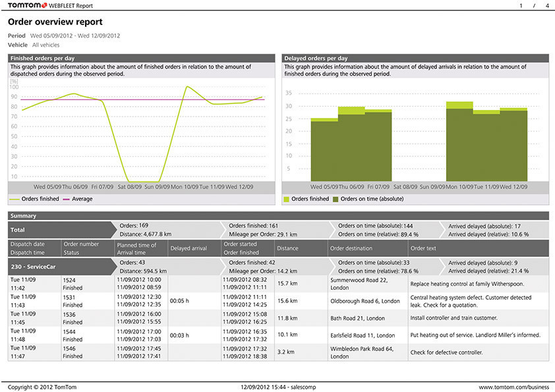Click the Order destination column header
This screenshot has height=392, width=555.
356,248
